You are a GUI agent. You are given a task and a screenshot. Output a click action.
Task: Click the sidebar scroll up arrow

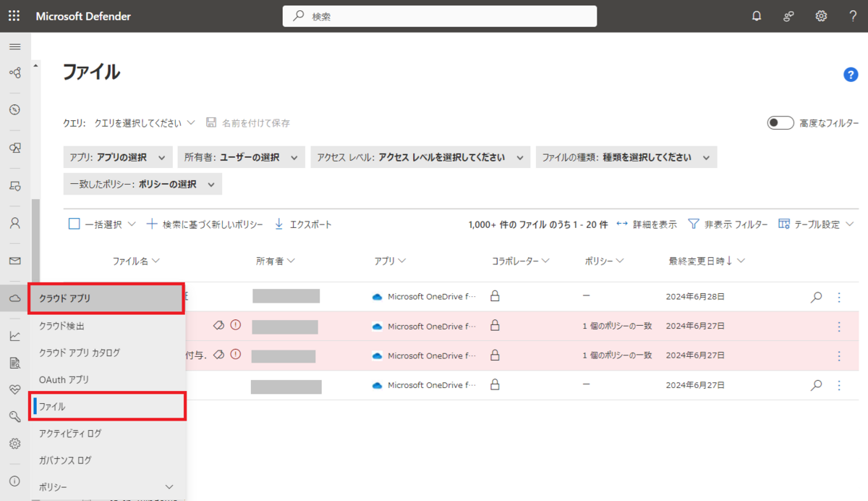click(35, 66)
